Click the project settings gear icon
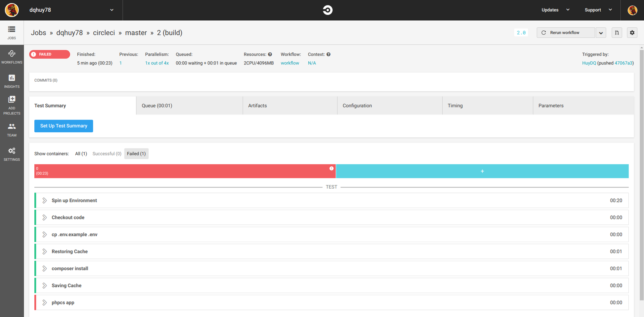Viewport: 644px width, 317px height. [x=632, y=33]
